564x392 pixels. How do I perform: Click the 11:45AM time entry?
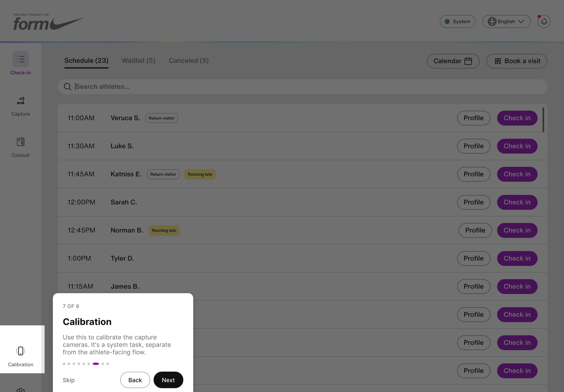(x=81, y=174)
